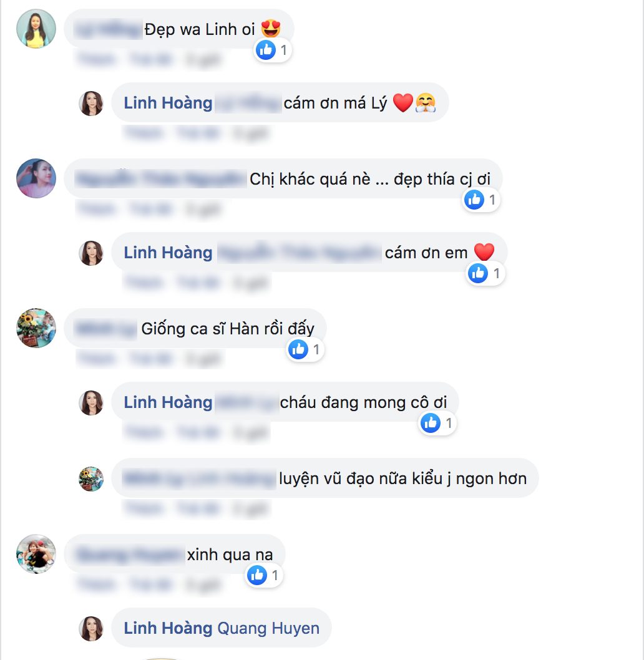Click like badge on 'xinh qua na' comment
Image resolution: width=644 pixels, height=660 pixels.
[x=264, y=575]
